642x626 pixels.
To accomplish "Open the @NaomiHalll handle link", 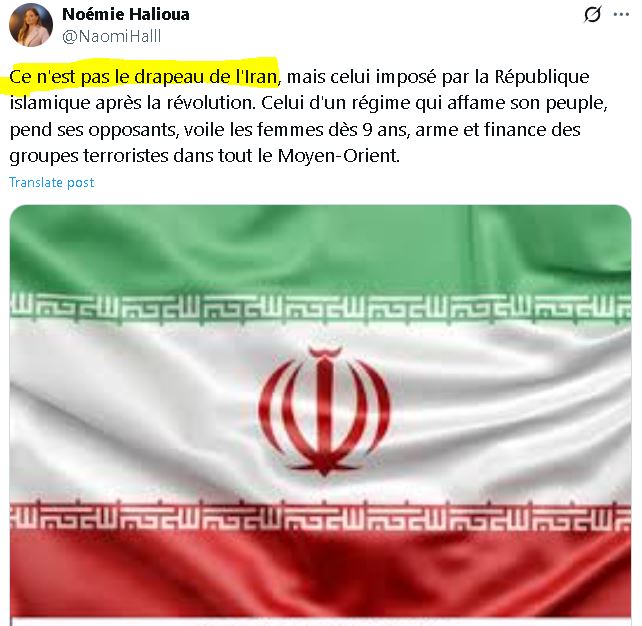I will pyautogui.click(x=111, y=36).
